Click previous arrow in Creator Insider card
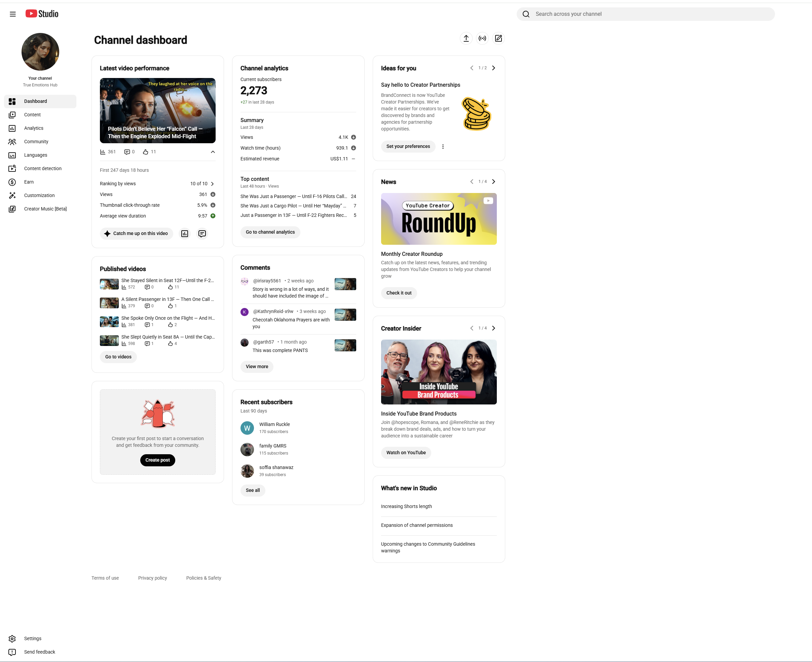This screenshot has height=662, width=812. coord(472,328)
